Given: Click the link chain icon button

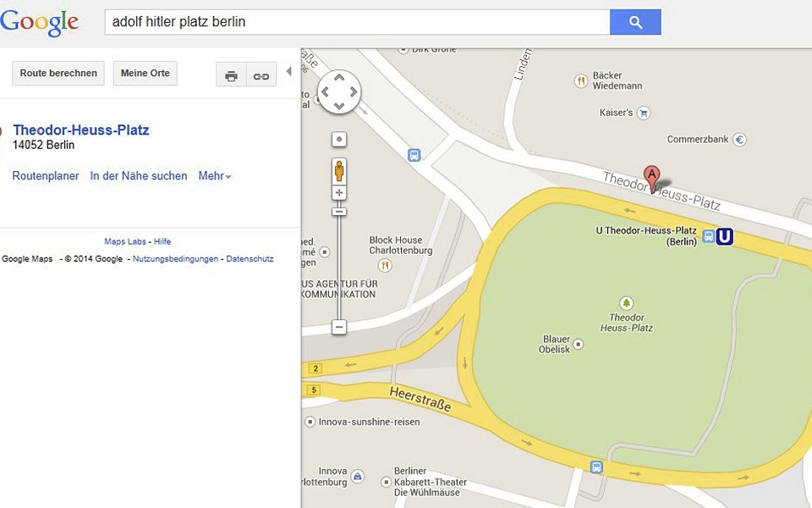Looking at the screenshot, I should click(261, 76).
